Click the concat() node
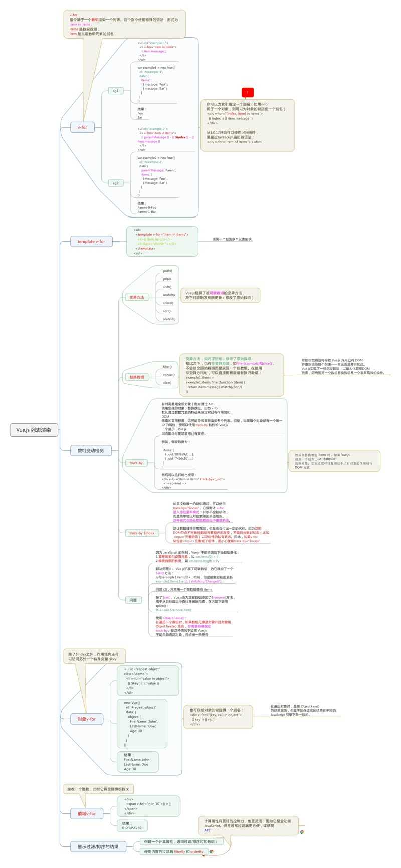The image size is (401, 868). point(169,374)
